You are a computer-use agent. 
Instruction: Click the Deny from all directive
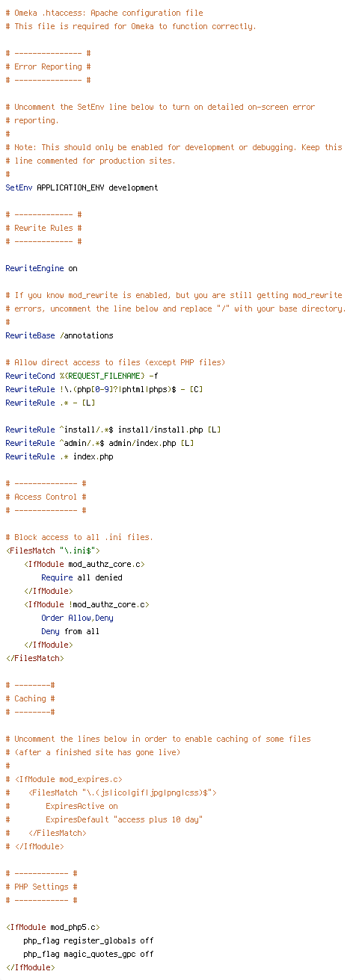[70, 631]
